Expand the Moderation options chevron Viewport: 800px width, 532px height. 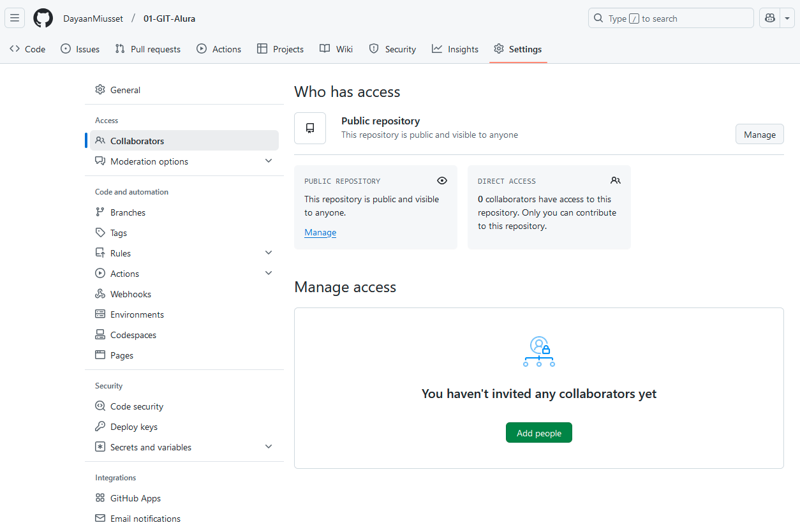tap(269, 161)
